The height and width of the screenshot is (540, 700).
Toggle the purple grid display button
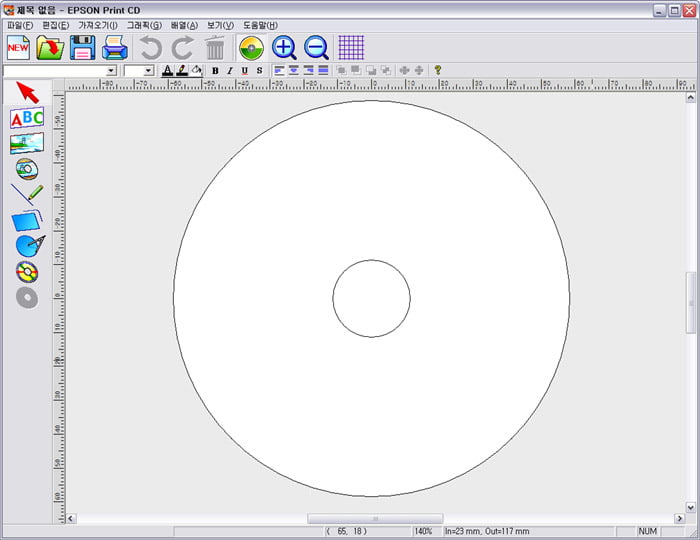[x=351, y=47]
